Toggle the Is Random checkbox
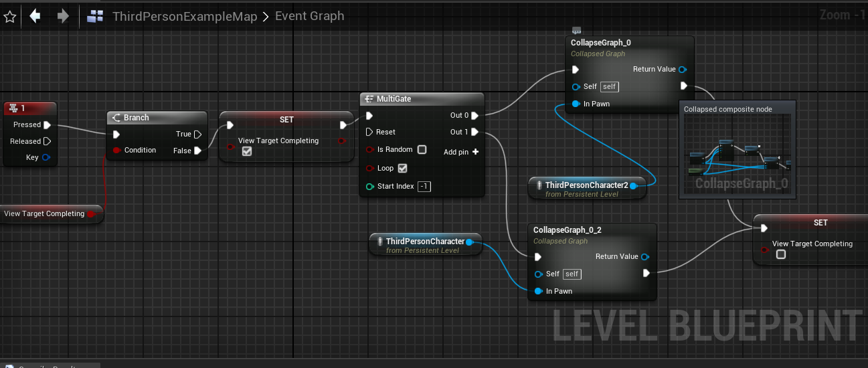Image resolution: width=868 pixels, height=368 pixels. pyautogui.click(x=422, y=149)
